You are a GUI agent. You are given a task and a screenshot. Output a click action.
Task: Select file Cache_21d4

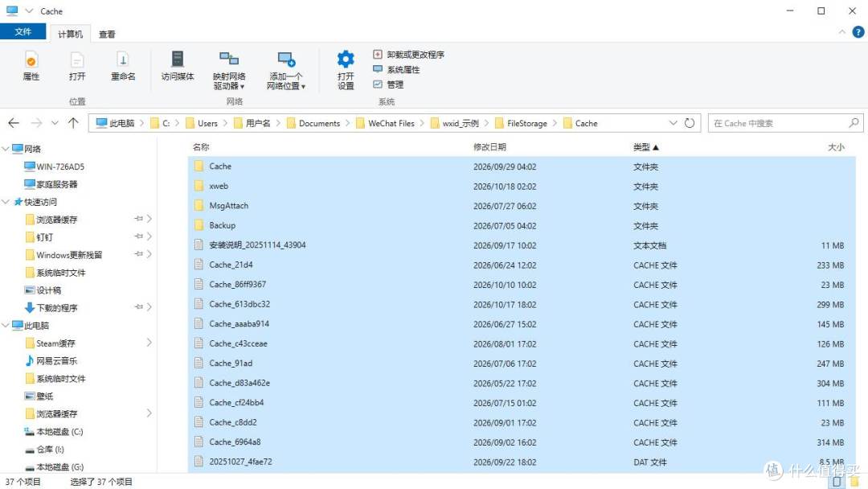tap(522, 265)
